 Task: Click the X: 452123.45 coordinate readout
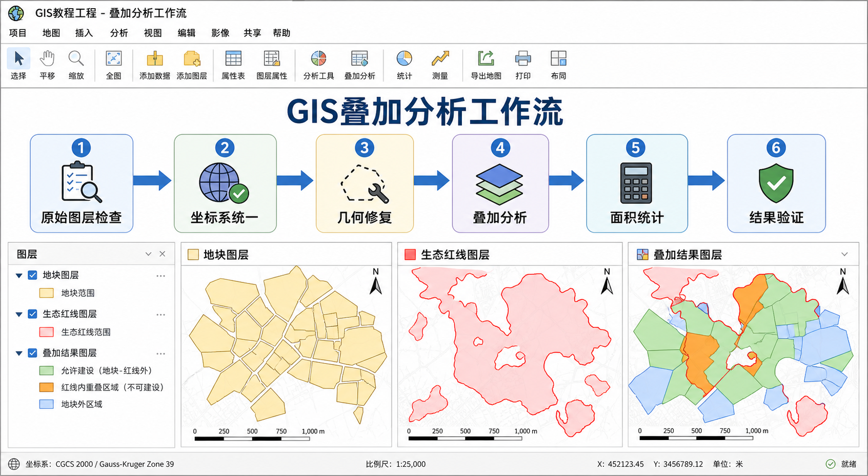[620, 464]
